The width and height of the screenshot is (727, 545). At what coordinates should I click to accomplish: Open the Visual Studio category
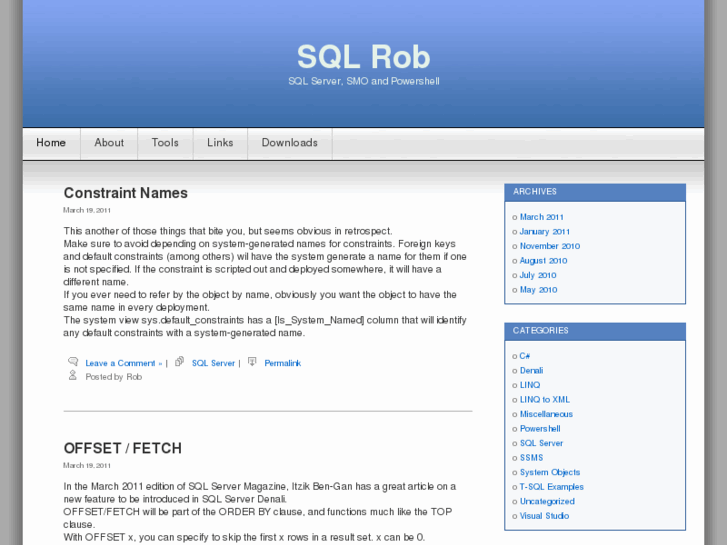pyautogui.click(x=544, y=516)
